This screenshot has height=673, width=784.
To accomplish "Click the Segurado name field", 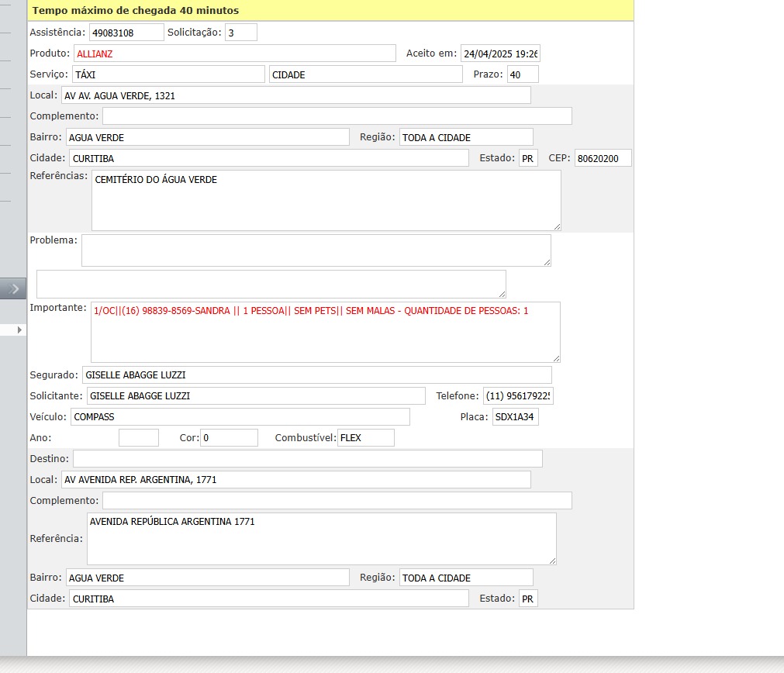I will pyautogui.click(x=316, y=375).
